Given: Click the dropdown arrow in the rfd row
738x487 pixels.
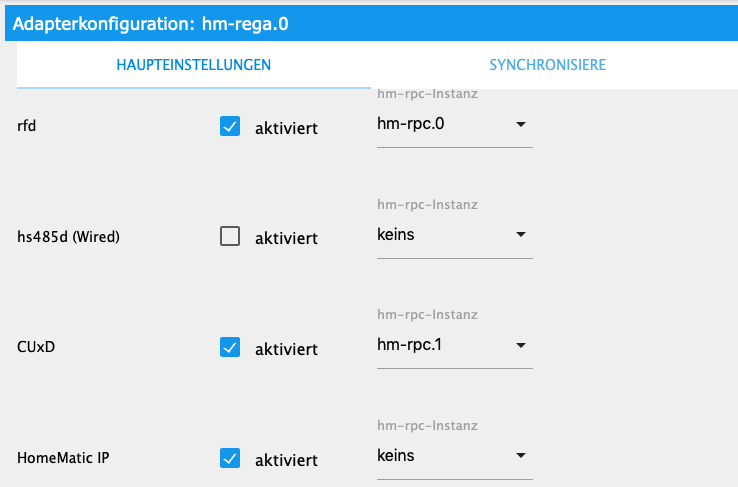Looking at the screenshot, I should pos(520,125).
